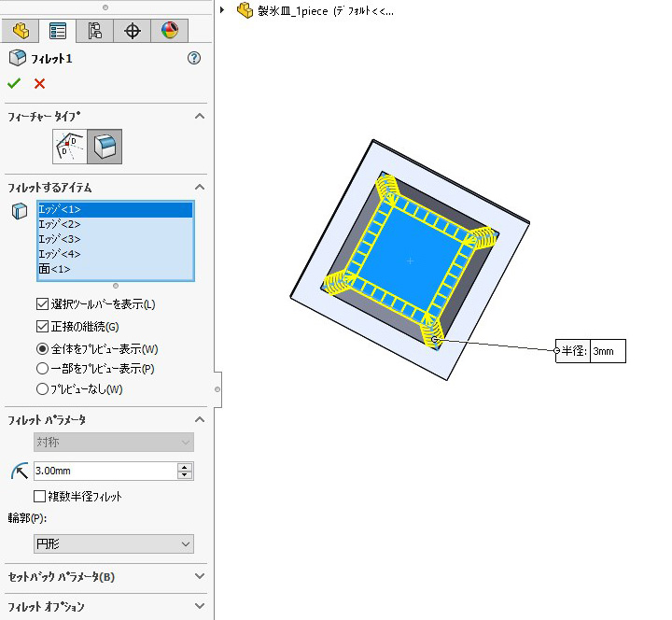The width and height of the screenshot is (672, 620).
Task: Open the DimXpertManager crosshair tab
Action: tap(132, 31)
